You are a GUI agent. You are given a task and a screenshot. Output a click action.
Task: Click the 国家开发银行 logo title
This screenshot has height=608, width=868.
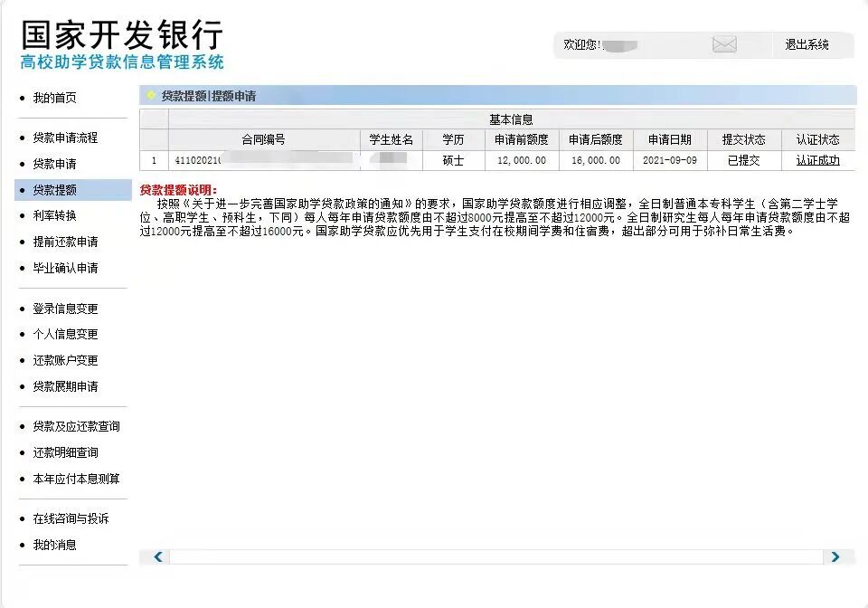coord(122,34)
